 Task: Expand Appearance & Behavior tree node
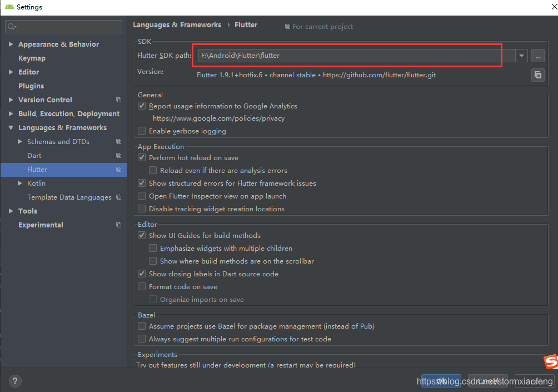pos(11,44)
